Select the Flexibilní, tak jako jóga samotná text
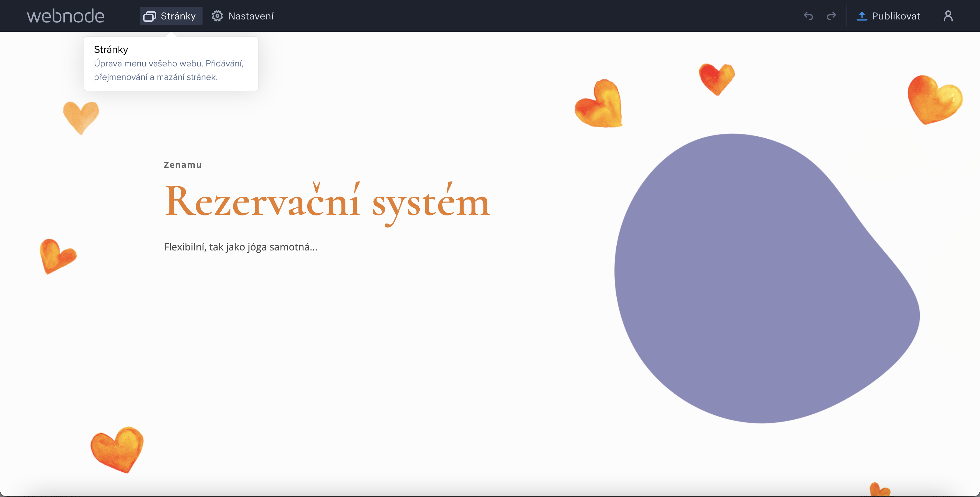Screen dimensions: 980x497 click(240, 247)
